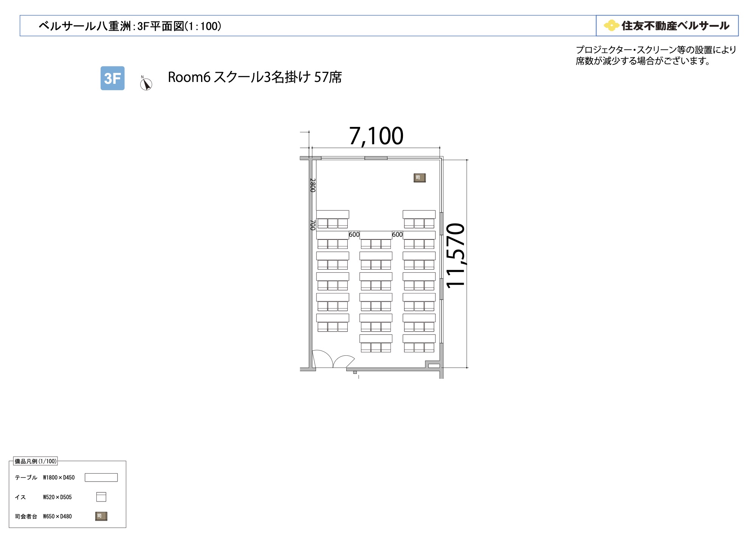Click the right 600 aisle dimension

coord(397,235)
